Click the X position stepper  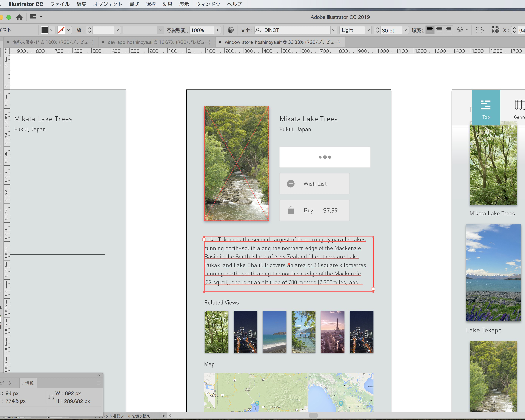tap(514, 30)
